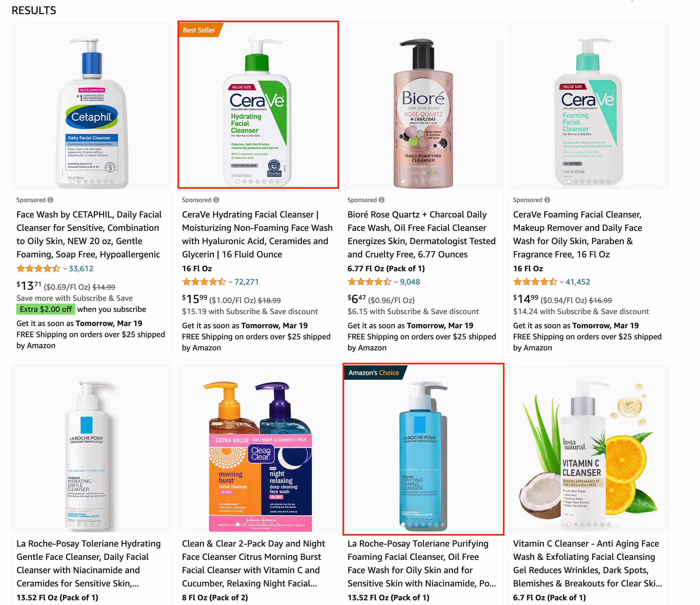Expand rating chevron for CeraVe Foaming Cleanser
Image resolution: width=700 pixels, height=605 pixels.
coord(561,282)
